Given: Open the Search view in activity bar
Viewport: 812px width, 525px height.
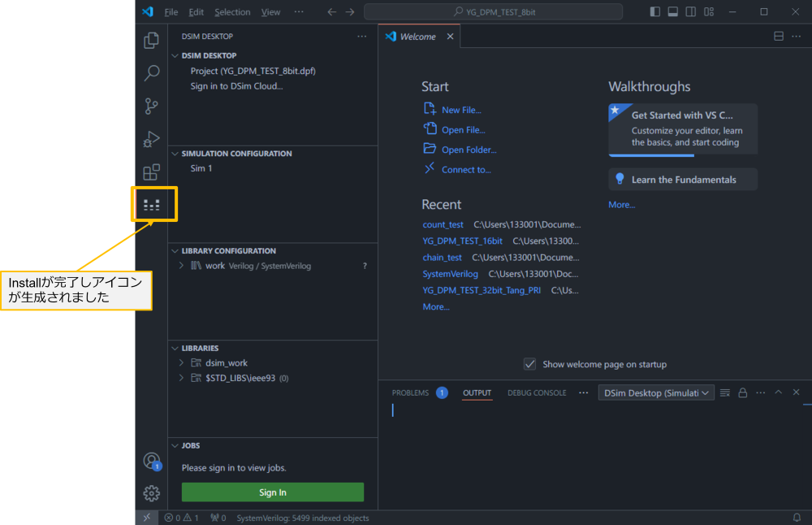Looking at the screenshot, I should point(151,73).
